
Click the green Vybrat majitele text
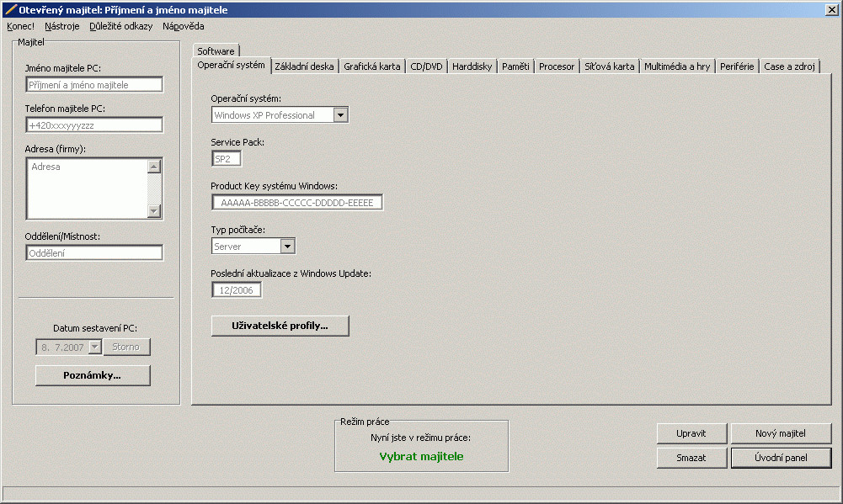point(421,456)
